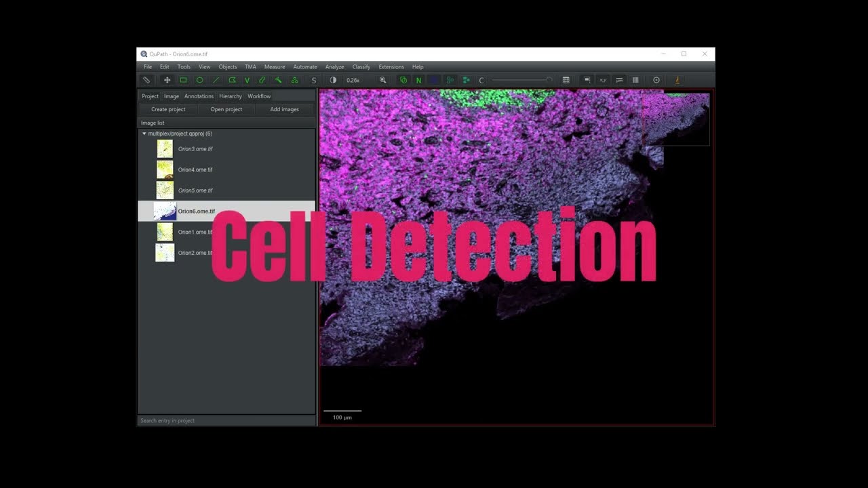Select the Rectangle annotation tool
This screenshot has height=488, width=868.
(x=183, y=80)
